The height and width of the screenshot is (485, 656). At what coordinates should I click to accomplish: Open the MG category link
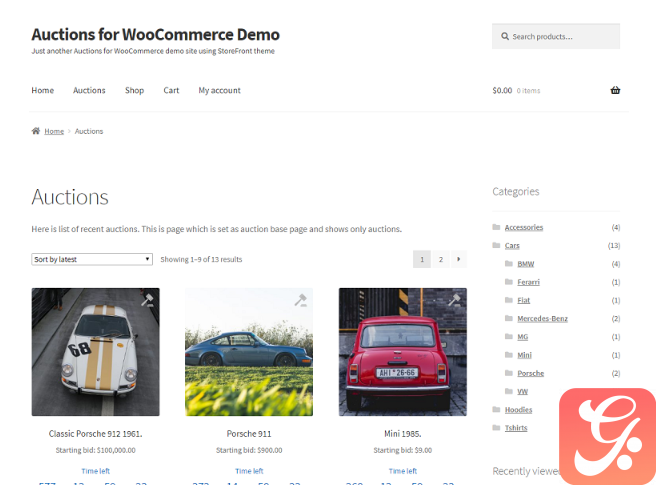coord(523,337)
